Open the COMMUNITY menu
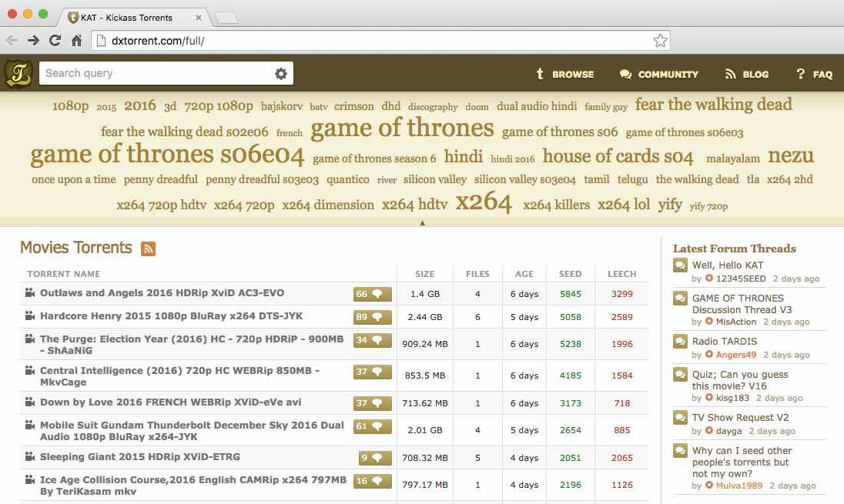844x504 pixels. pyautogui.click(x=658, y=74)
